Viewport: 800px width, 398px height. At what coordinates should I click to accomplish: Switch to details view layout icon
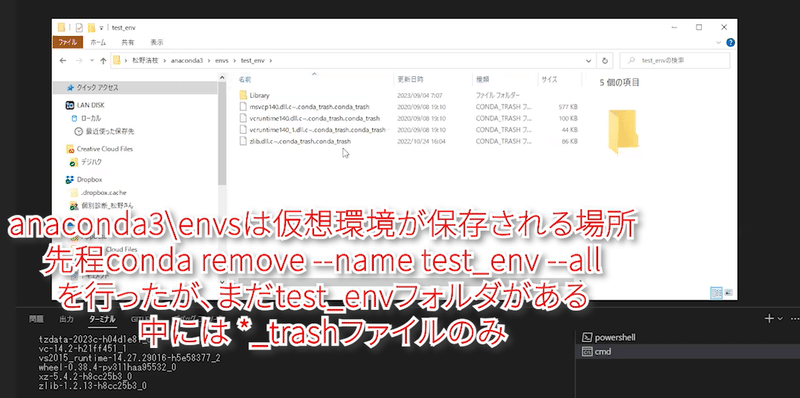click(x=716, y=292)
